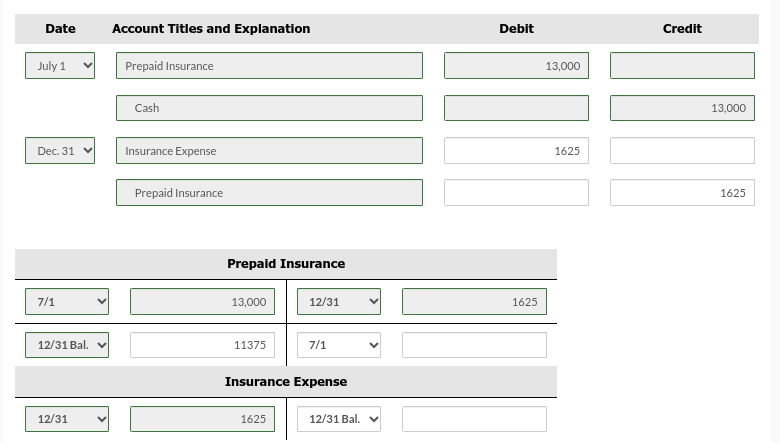Click the 1625 field in Prepaid Insurance T-account

(x=474, y=302)
